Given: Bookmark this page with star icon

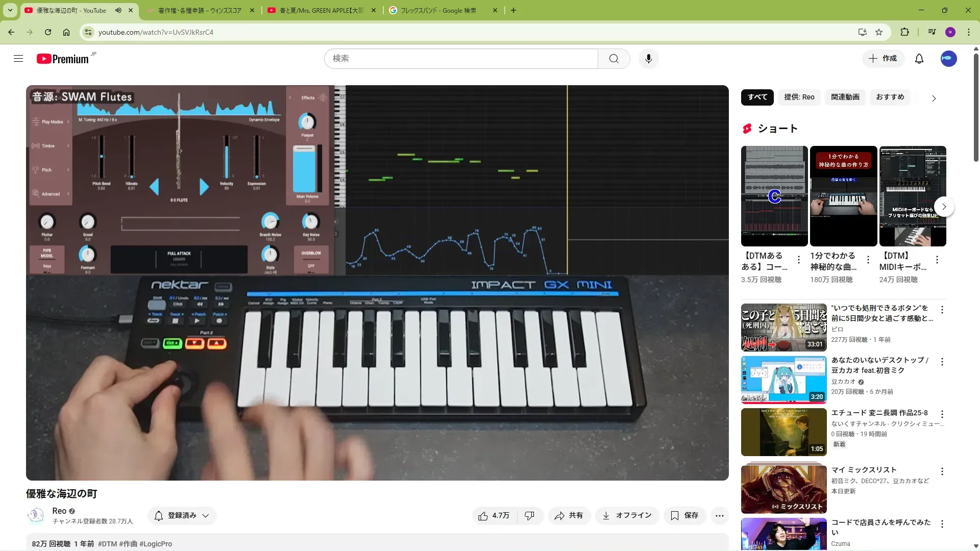Looking at the screenshot, I should 878,32.
